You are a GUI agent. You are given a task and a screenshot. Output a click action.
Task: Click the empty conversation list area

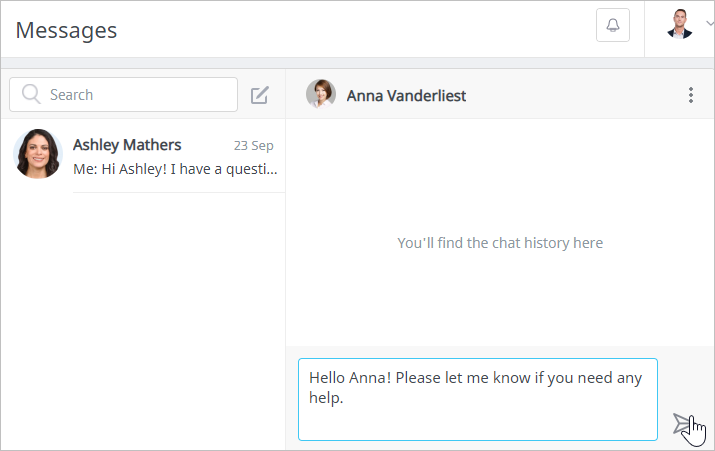(x=143, y=319)
